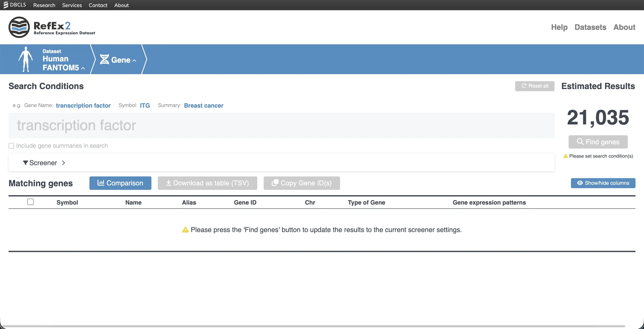Image resolution: width=644 pixels, height=329 pixels.
Task: Click the warning icon beside 'Please press the Find genes'
Action: (x=185, y=230)
